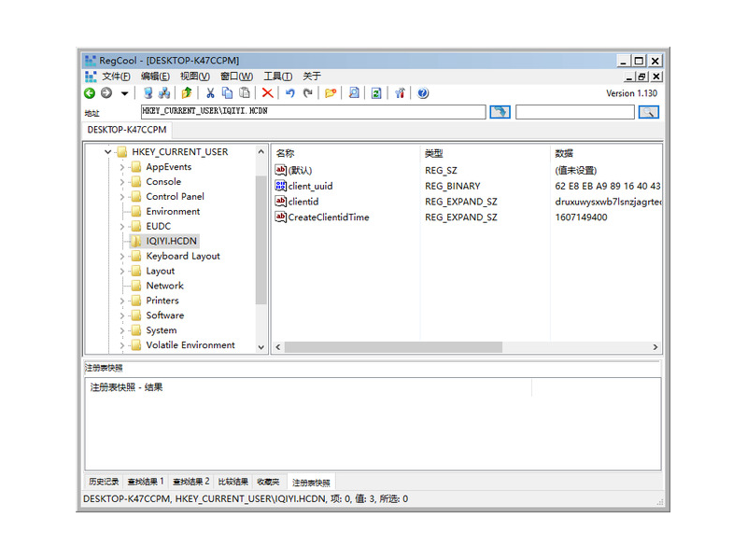Click the Cut scissors icon
This screenshot has width=747, height=560.
click(210, 93)
